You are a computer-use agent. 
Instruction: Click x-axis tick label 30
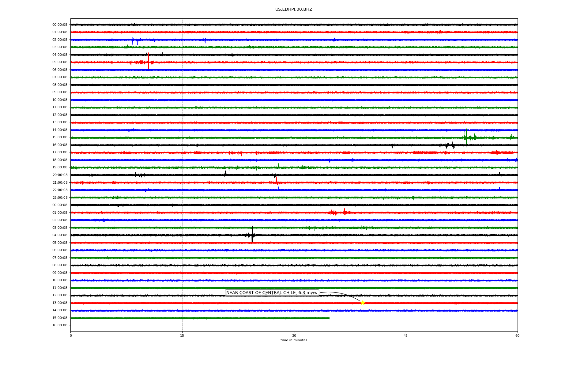point(294,336)
